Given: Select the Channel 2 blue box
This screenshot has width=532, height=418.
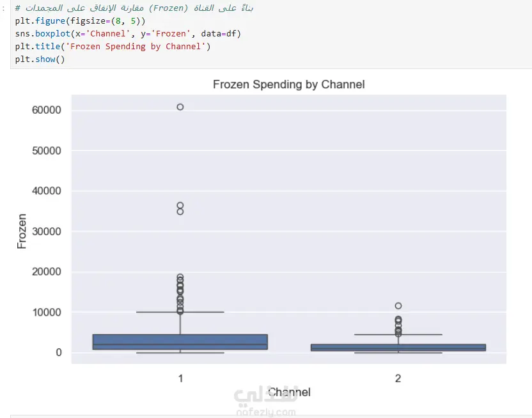Looking at the screenshot, I should tap(398, 347).
